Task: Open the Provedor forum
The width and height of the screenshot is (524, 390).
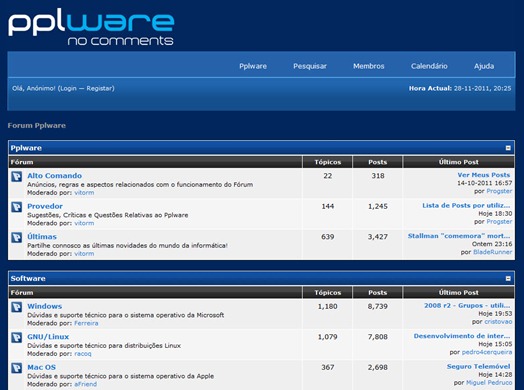Action: tap(45, 206)
